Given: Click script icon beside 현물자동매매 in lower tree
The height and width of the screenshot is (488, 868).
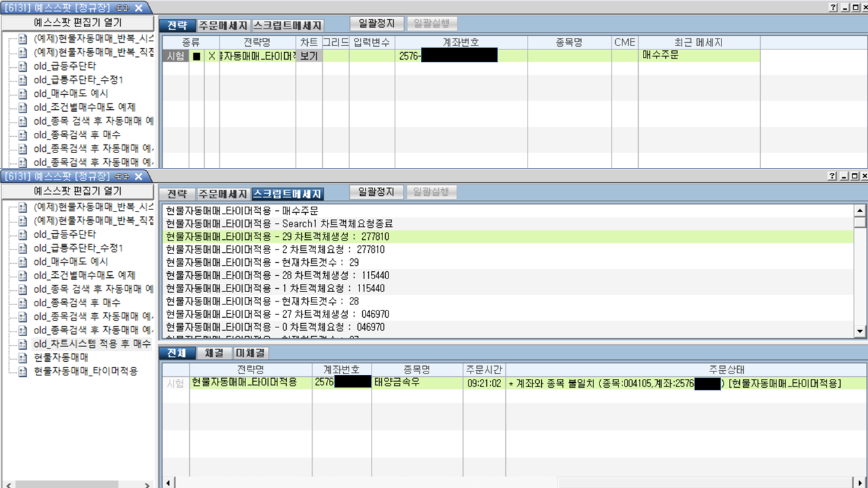Looking at the screenshot, I should tap(22, 357).
